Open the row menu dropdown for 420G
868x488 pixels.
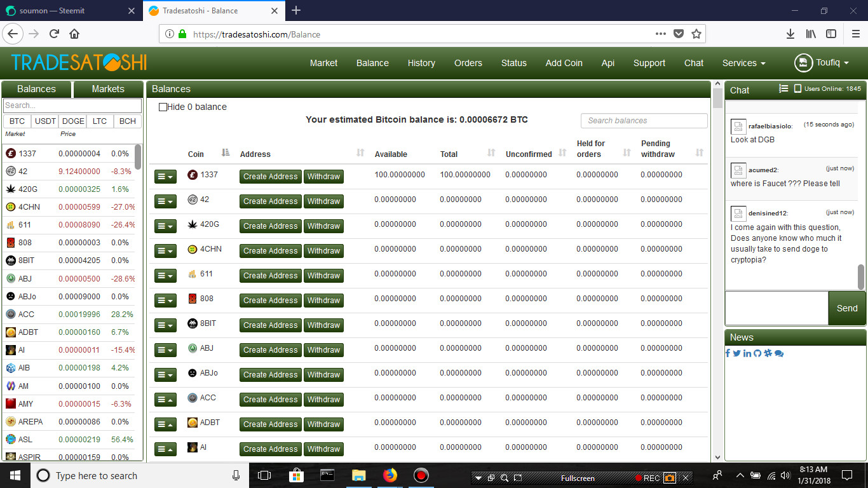point(165,226)
